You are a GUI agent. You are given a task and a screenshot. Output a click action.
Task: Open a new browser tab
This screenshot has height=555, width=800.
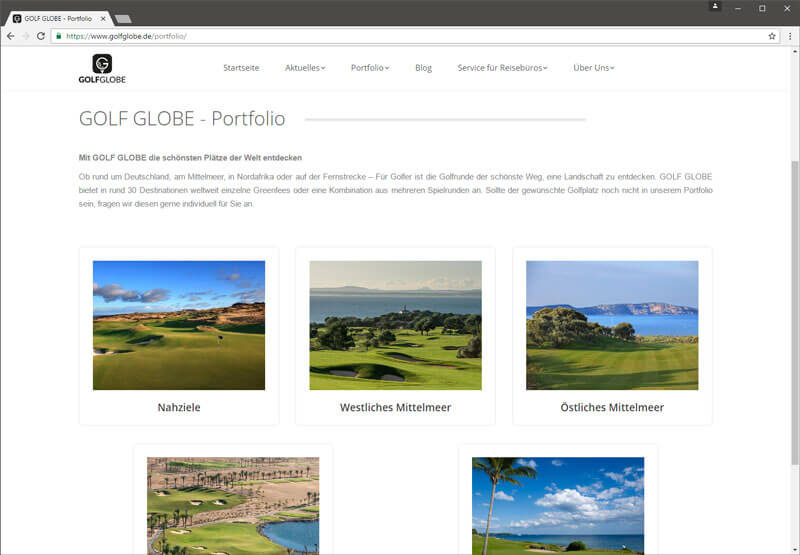123,19
